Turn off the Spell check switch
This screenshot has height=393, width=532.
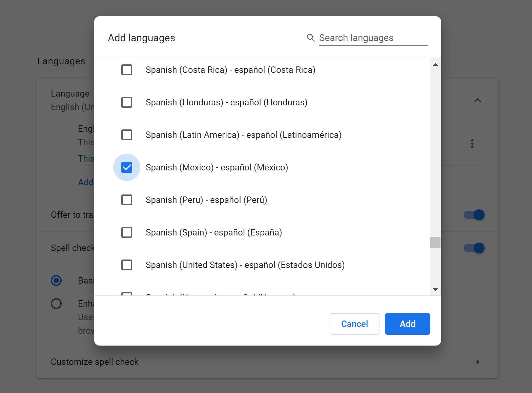tap(474, 248)
